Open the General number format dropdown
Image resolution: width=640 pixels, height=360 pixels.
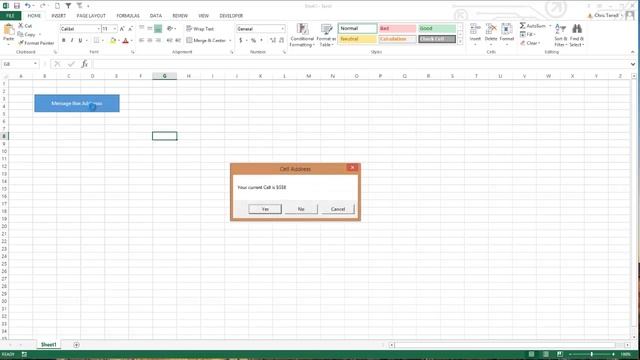(x=282, y=29)
